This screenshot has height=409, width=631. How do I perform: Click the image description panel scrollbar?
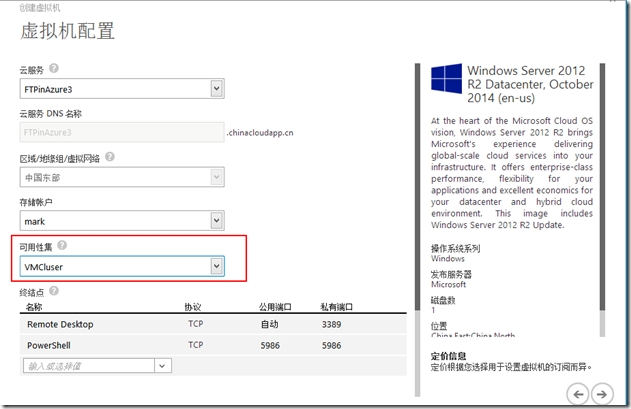[x=602, y=200]
